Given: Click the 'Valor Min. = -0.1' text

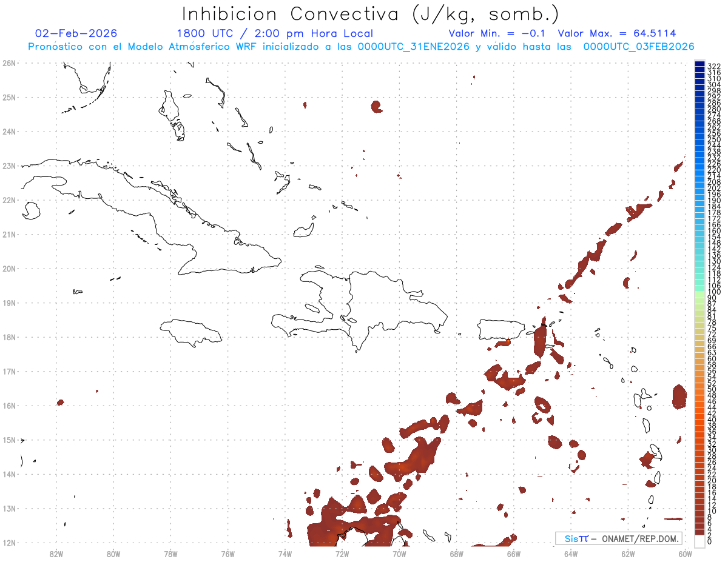Looking at the screenshot, I should coord(497,33).
